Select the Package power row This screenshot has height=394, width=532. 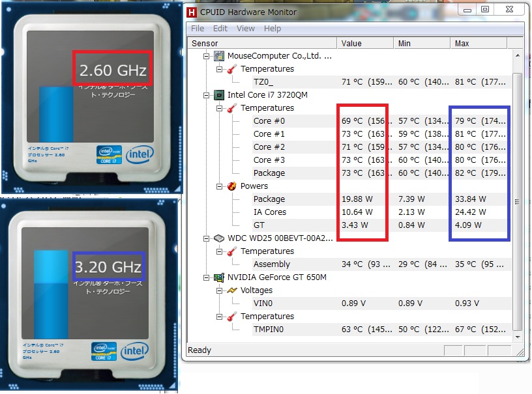(381, 199)
